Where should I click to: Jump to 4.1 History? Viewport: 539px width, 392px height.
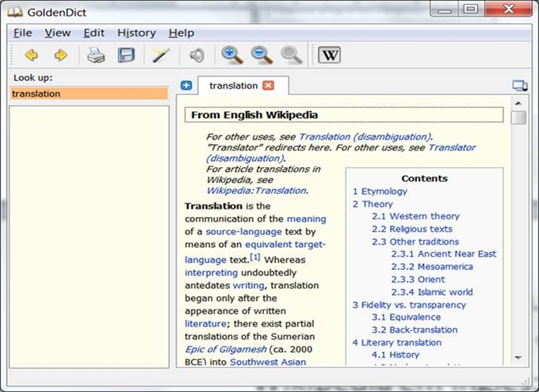click(396, 355)
